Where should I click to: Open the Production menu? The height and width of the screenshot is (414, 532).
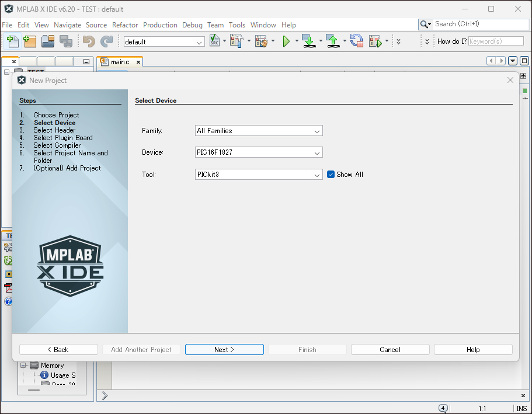point(160,25)
